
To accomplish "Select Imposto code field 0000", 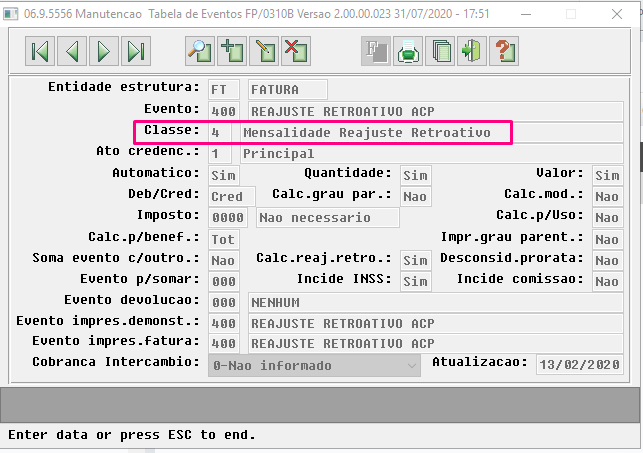I will [228, 217].
